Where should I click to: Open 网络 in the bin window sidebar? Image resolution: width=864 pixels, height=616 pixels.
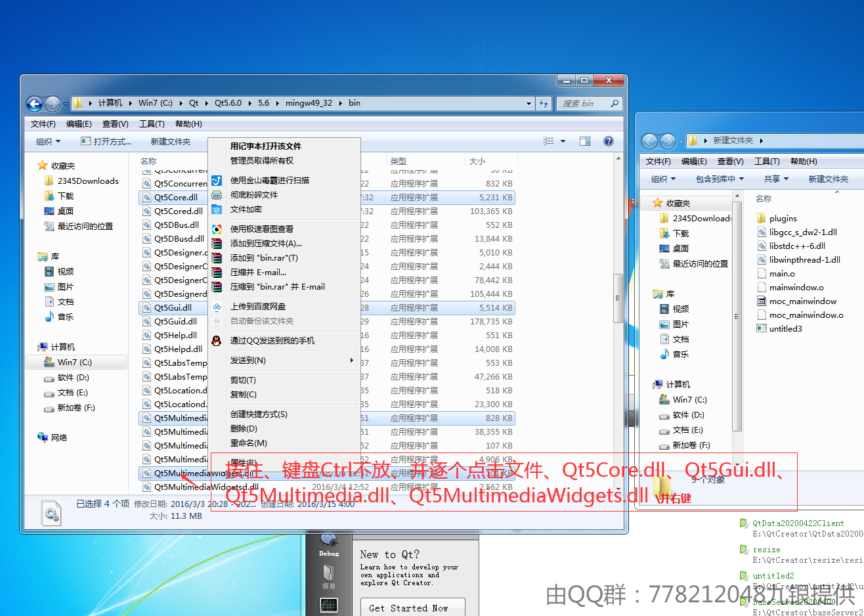53,437
